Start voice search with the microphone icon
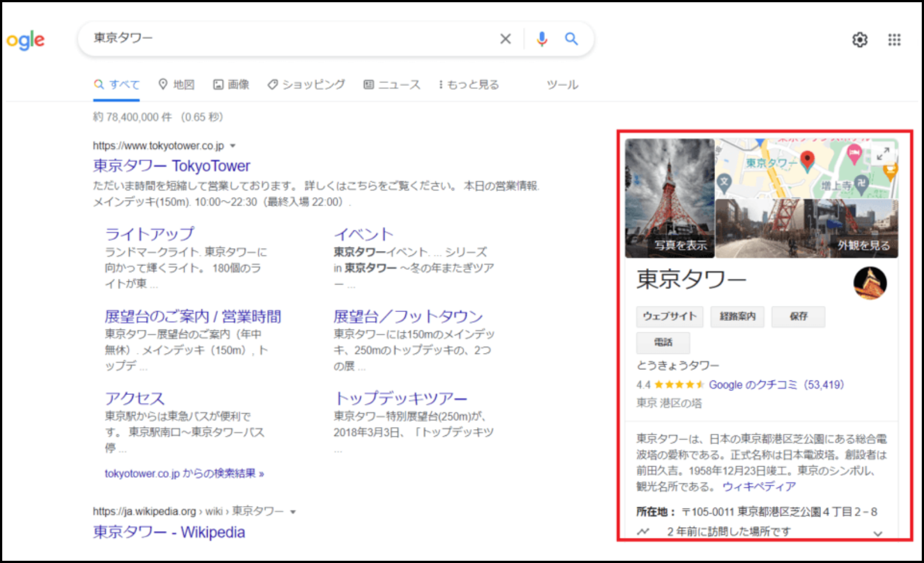 [x=542, y=39]
